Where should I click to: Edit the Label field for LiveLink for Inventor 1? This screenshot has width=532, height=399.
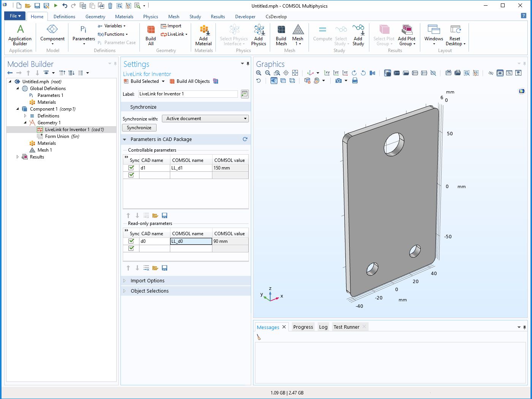tap(188, 94)
